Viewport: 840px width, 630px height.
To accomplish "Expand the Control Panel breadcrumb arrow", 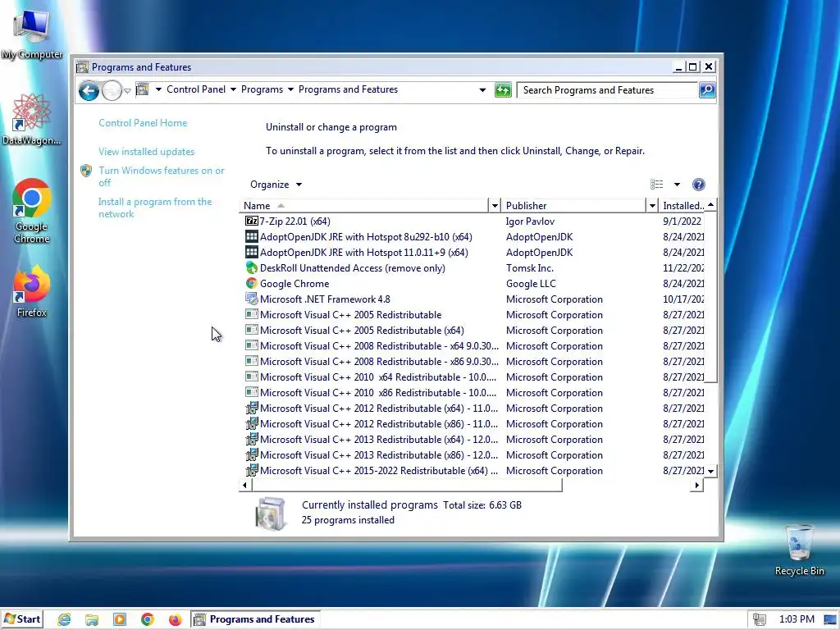I will [x=233, y=89].
